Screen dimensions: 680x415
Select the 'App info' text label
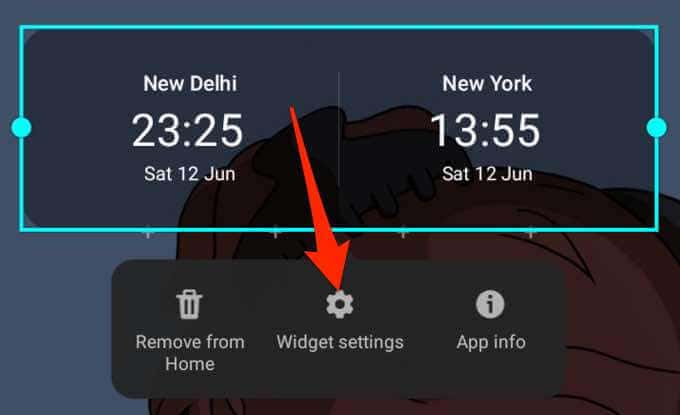pos(491,342)
